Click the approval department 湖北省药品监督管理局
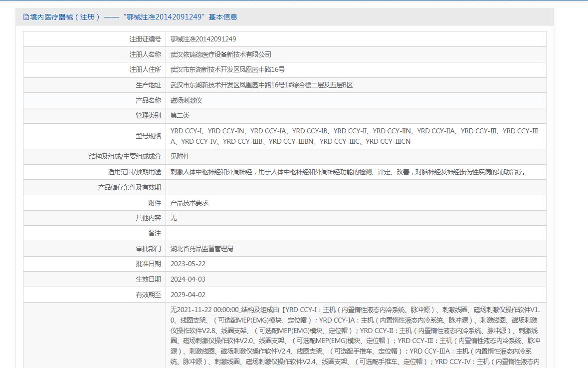This screenshot has width=588, height=368. (x=202, y=249)
